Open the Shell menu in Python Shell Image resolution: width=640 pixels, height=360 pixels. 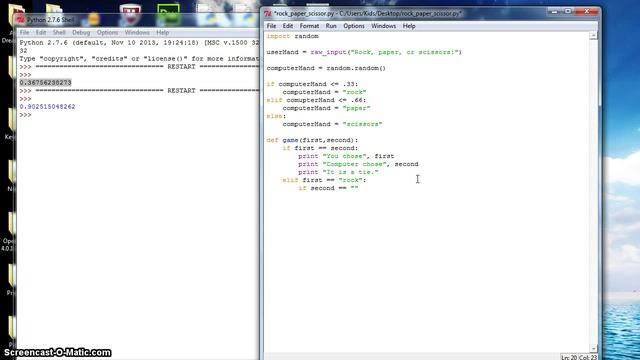[x=59, y=32]
